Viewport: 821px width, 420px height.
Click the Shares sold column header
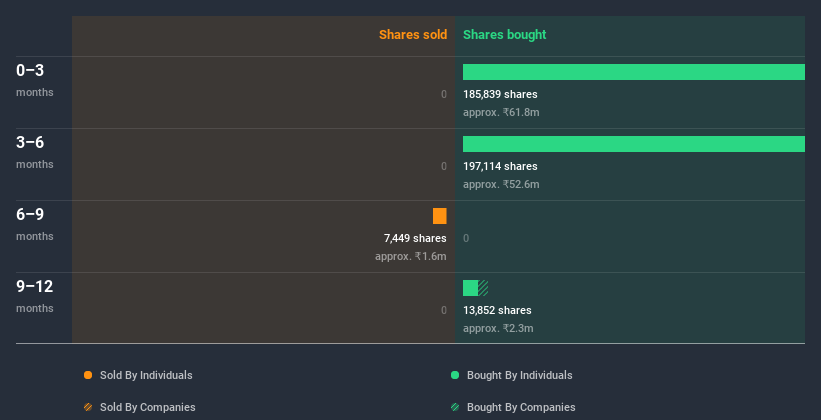[413, 35]
